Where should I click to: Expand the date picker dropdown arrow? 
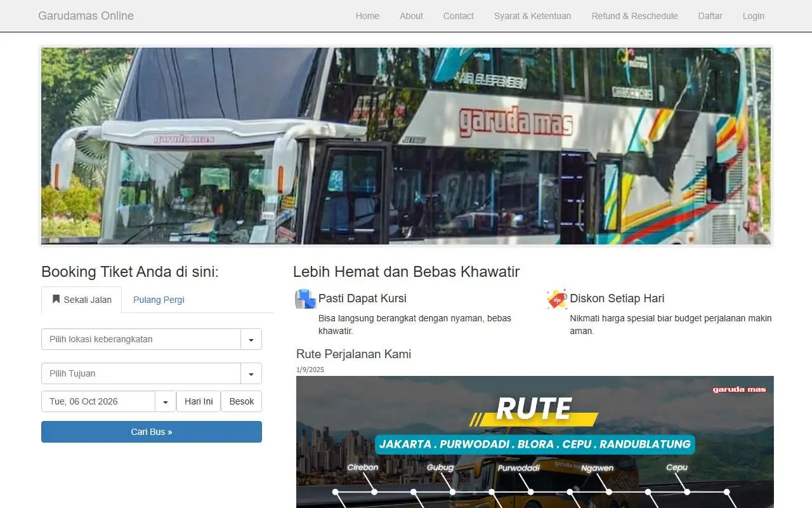(166, 402)
